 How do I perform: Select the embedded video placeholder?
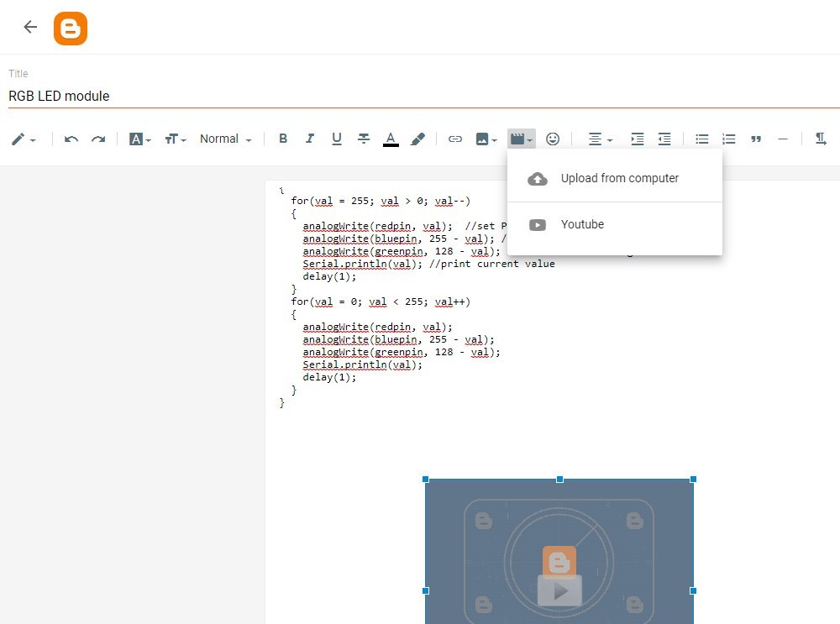pos(559,551)
